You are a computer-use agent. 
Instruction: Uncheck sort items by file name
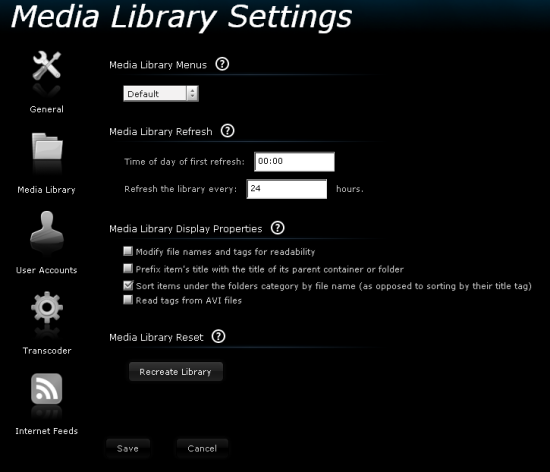coord(128,285)
